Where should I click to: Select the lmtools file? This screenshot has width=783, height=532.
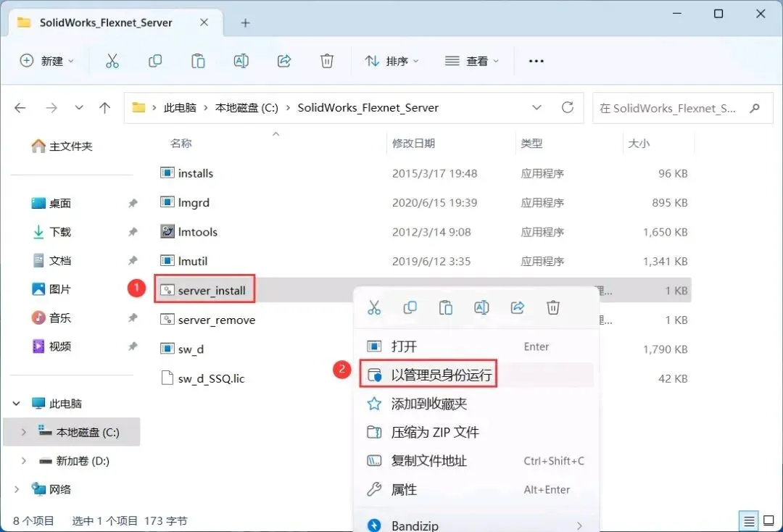coord(188,232)
